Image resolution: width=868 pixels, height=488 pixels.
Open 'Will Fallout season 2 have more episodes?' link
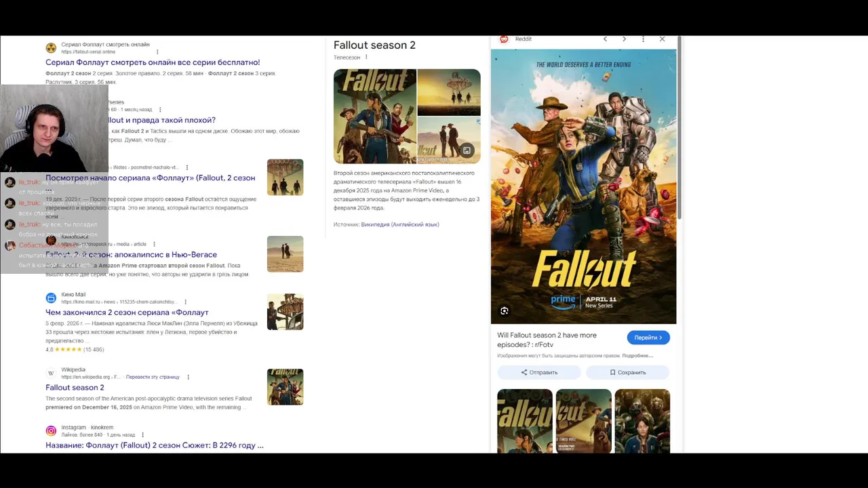[x=547, y=340]
